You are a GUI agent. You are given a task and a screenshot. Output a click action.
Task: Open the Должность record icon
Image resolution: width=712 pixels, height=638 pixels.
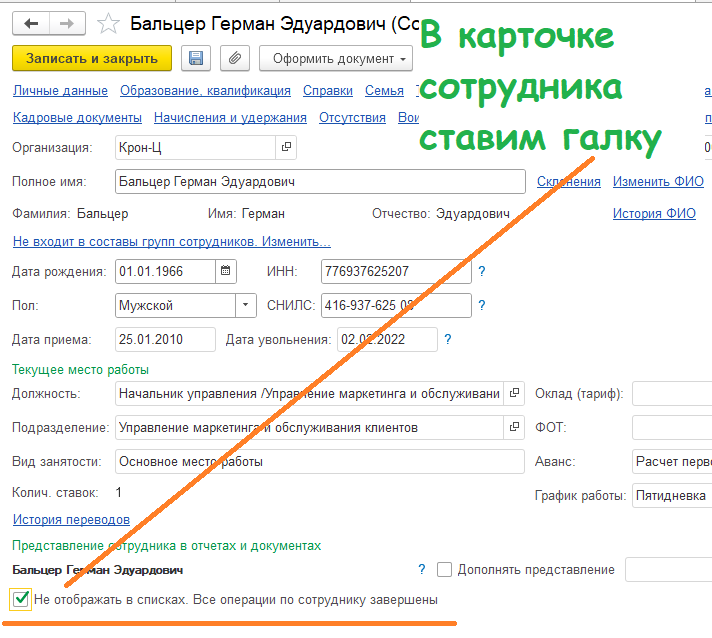coord(514,393)
